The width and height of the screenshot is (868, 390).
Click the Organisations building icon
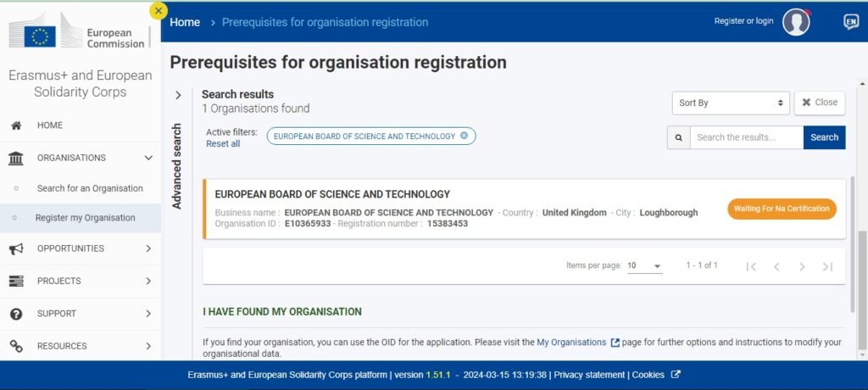(x=16, y=158)
